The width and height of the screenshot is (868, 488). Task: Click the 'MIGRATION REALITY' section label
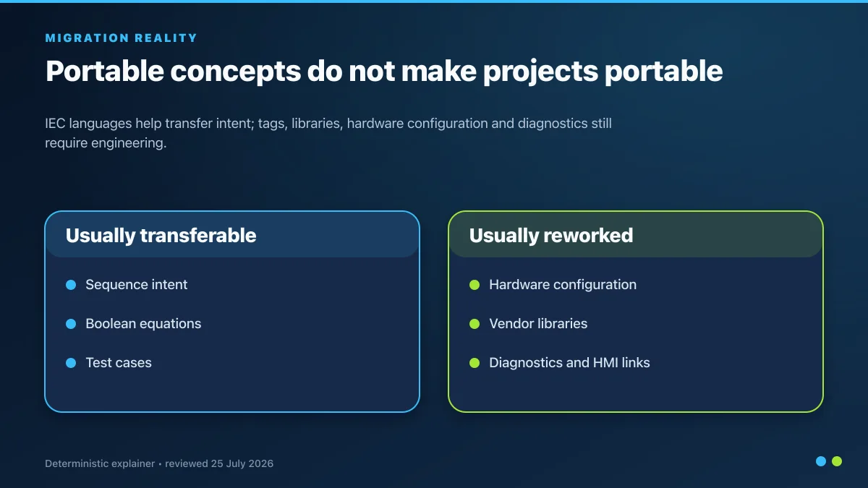pyautogui.click(x=121, y=38)
